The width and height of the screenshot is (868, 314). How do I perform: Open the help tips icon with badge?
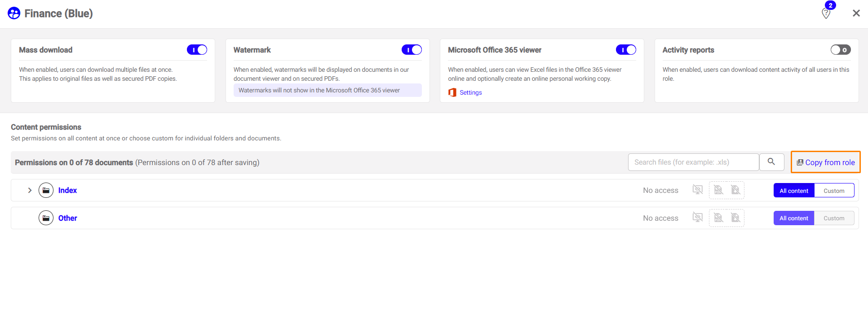pyautogui.click(x=826, y=13)
